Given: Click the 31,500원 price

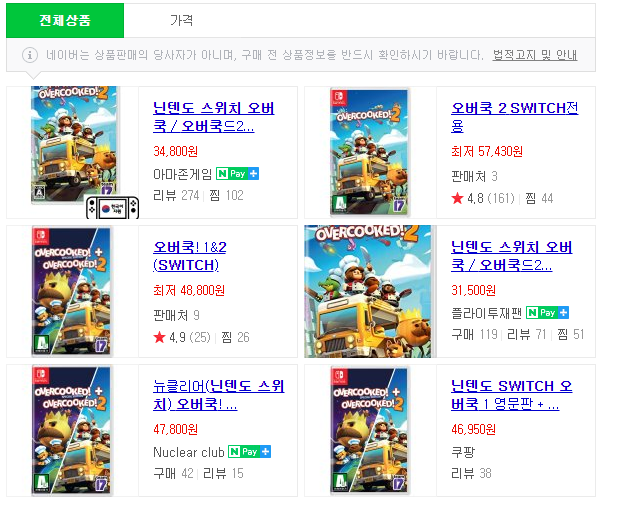Looking at the screenshot, I should click(474, 291).
